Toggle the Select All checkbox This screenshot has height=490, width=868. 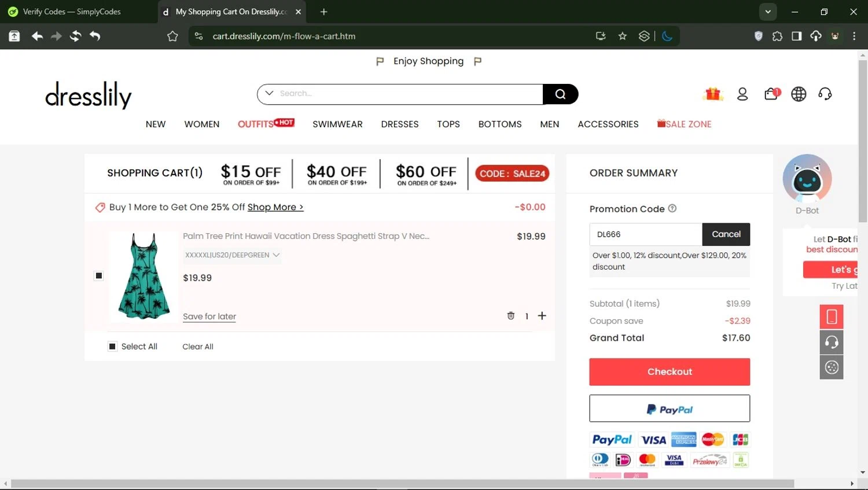click(x=112, y=347)
